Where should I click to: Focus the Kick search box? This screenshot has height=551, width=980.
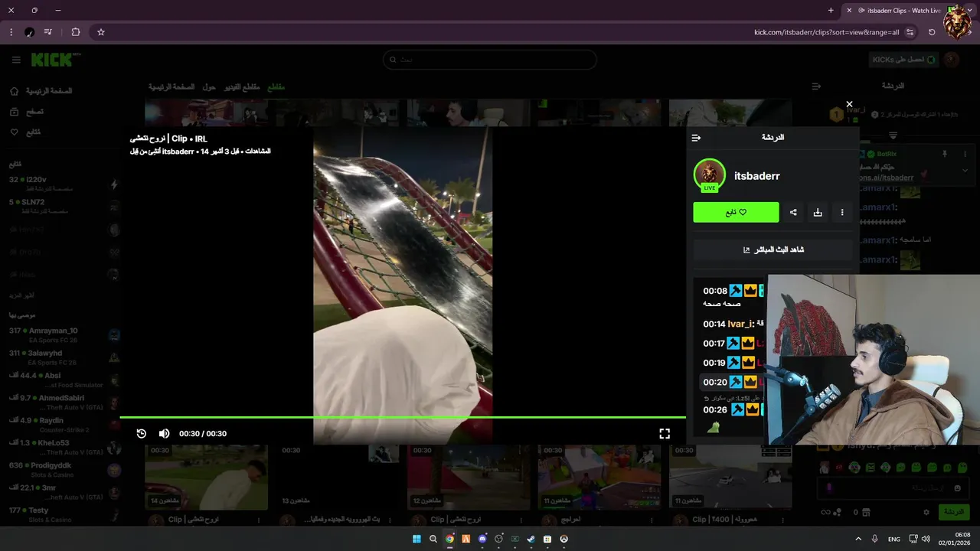[x=490, y=60]
